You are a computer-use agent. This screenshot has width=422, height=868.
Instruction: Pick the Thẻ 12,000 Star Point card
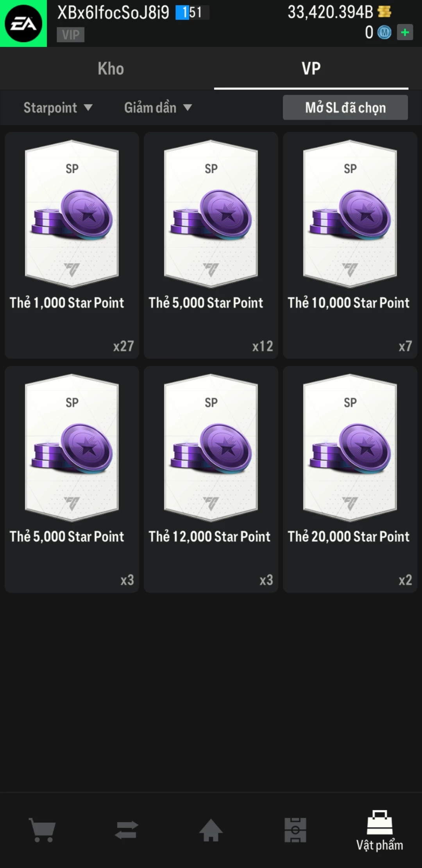point(211,479)
